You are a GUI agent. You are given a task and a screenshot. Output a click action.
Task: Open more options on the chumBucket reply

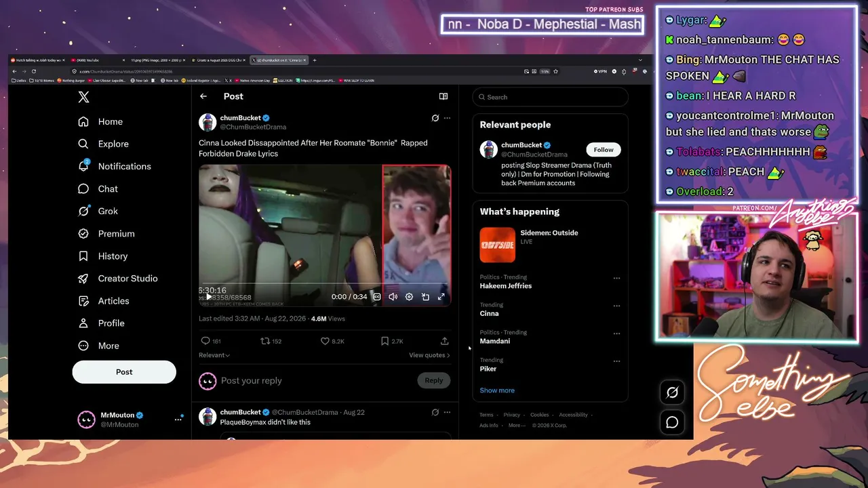point(447,412)
